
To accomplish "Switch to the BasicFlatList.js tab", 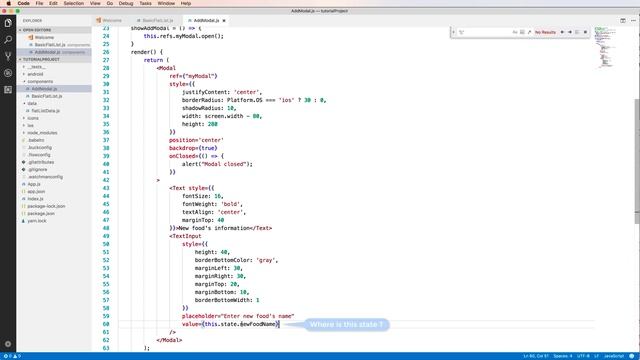I will pos(155,20).
